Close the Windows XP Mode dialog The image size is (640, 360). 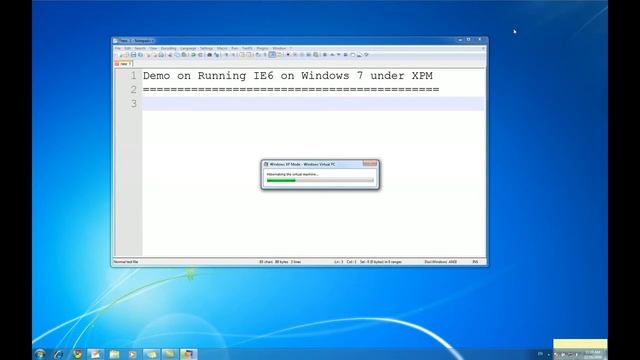pyautogui.click(x=370, y=163)
